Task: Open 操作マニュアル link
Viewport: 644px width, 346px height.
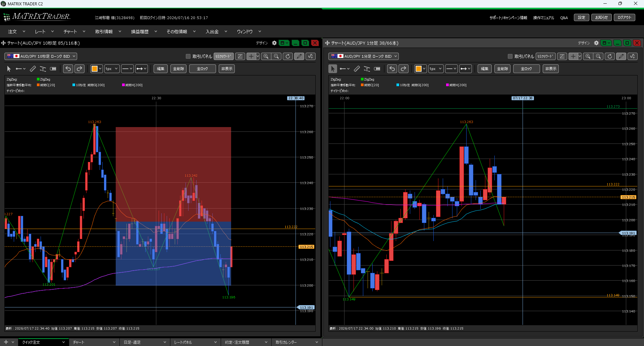Action: pyautogui.click(x=543, y=18)
